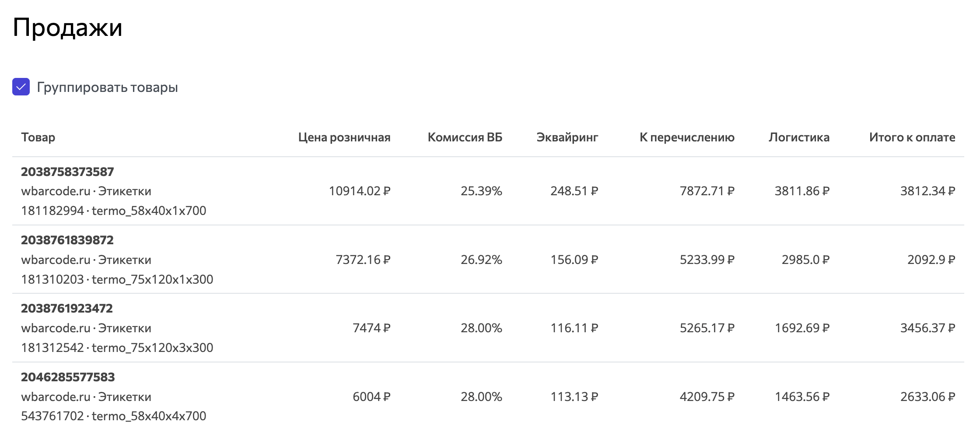Image resolution: width=980 pixels, height=429 pixels.
Task: Sort by Итого к оплате column
Action: (912, 137)
